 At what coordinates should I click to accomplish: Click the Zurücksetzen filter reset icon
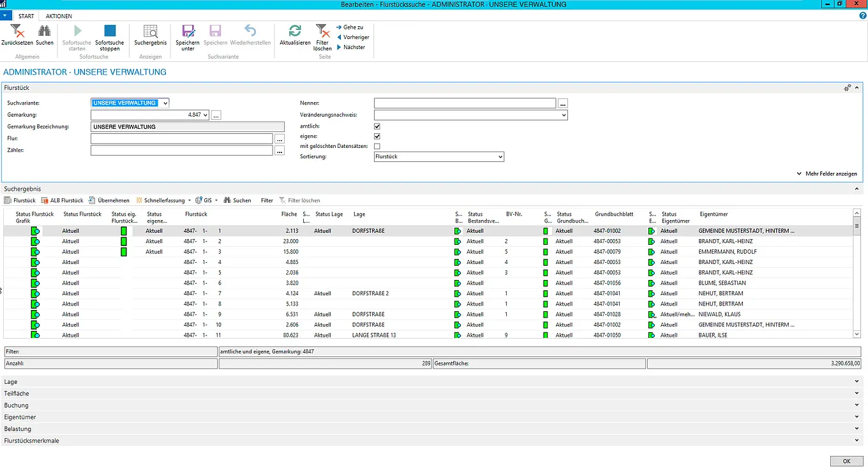pyautogui.click(x=17, y=31)
